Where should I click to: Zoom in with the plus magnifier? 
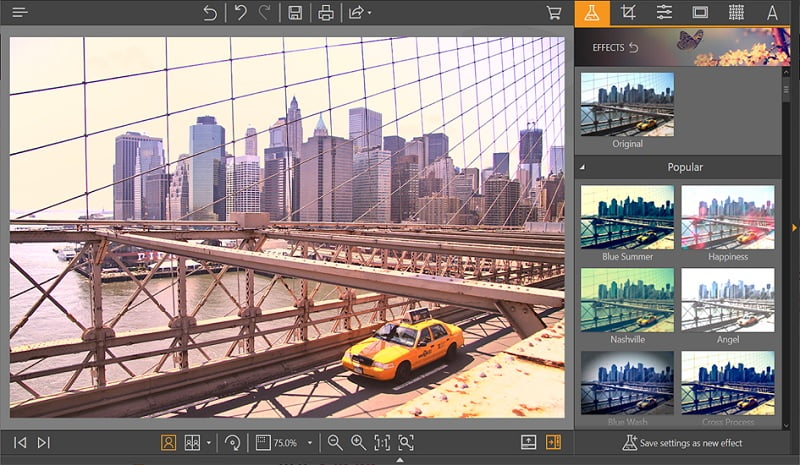click(358, 443)
